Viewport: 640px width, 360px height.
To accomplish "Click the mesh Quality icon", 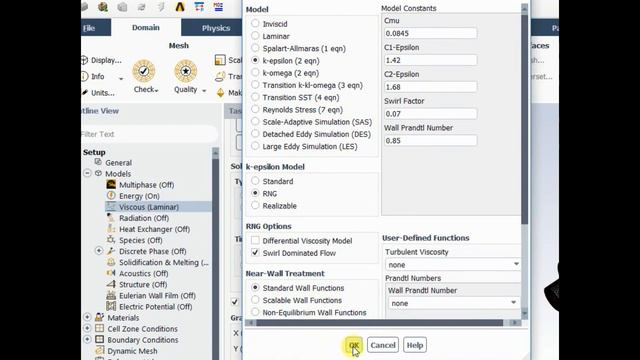I will [186, 71].
